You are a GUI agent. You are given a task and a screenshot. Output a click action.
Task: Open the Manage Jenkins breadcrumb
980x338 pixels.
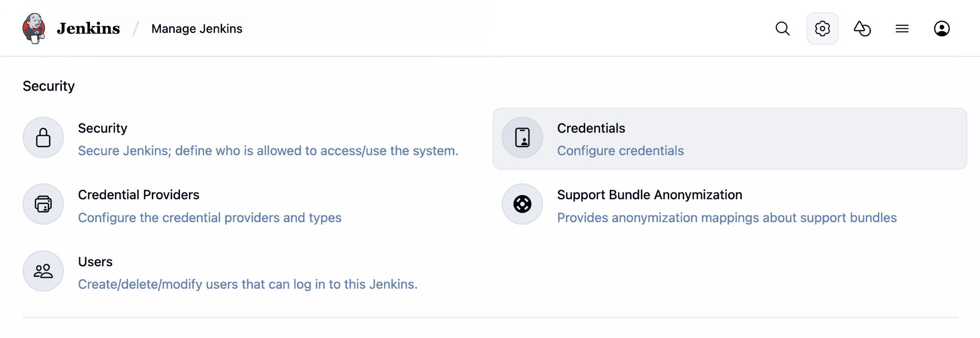click(197, 29)
